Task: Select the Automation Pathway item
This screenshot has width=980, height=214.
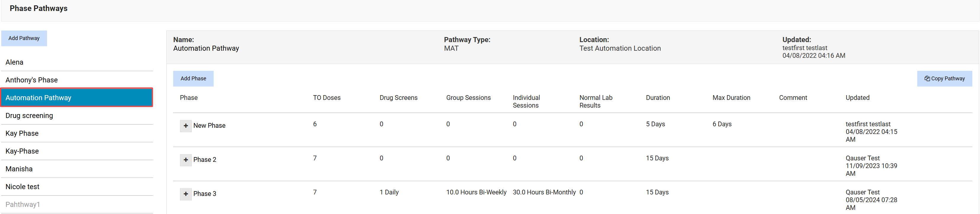Action: 38,98
